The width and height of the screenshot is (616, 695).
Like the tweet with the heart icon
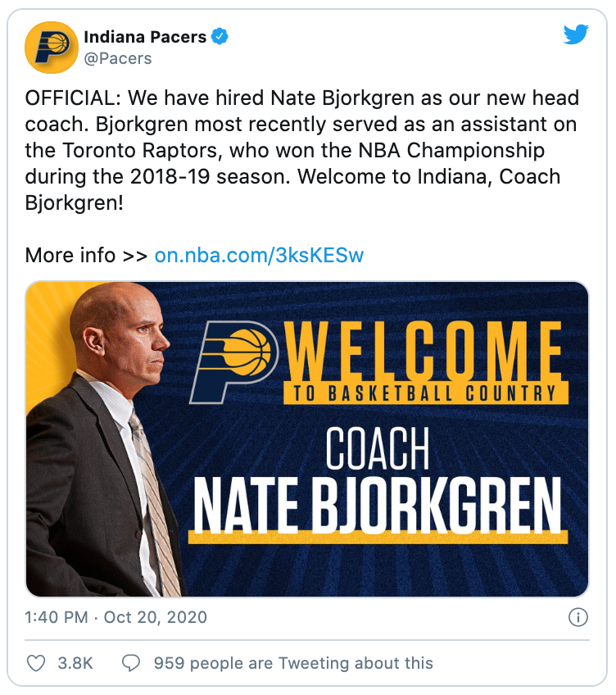click(36, 663)
